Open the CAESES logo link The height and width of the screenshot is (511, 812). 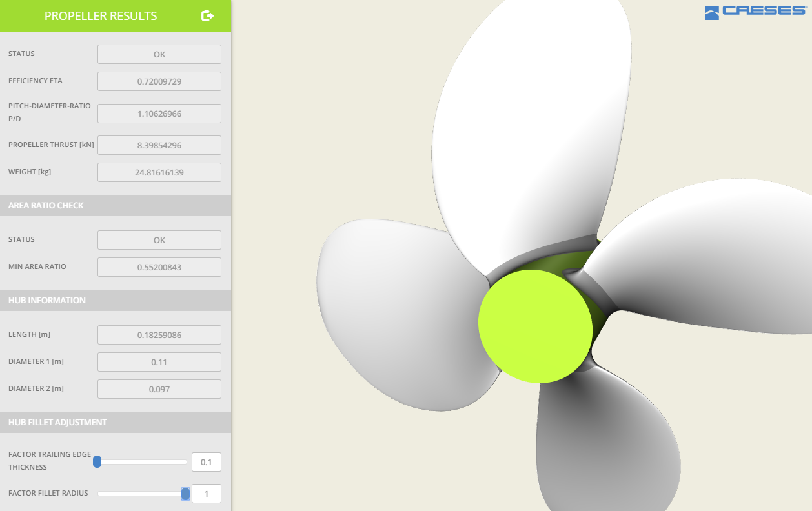755,12
